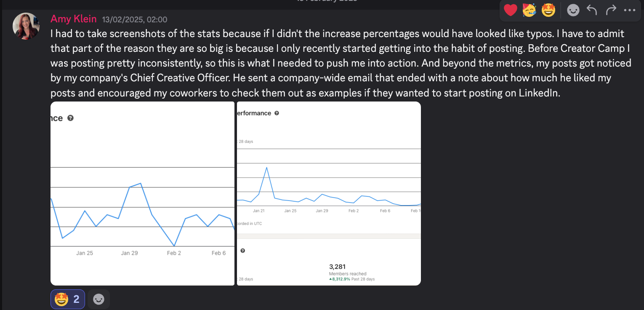Viewport: 644px width, 310px height.
Task: React with star-struck emoji in message toolbar
Action: (548, 10)
